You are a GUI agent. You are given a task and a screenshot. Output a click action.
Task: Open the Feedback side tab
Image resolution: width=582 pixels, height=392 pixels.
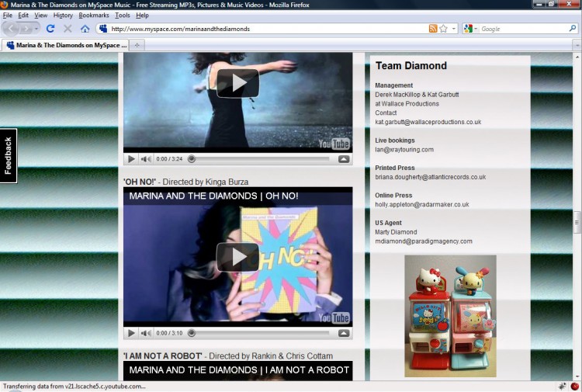pos(9,155)
